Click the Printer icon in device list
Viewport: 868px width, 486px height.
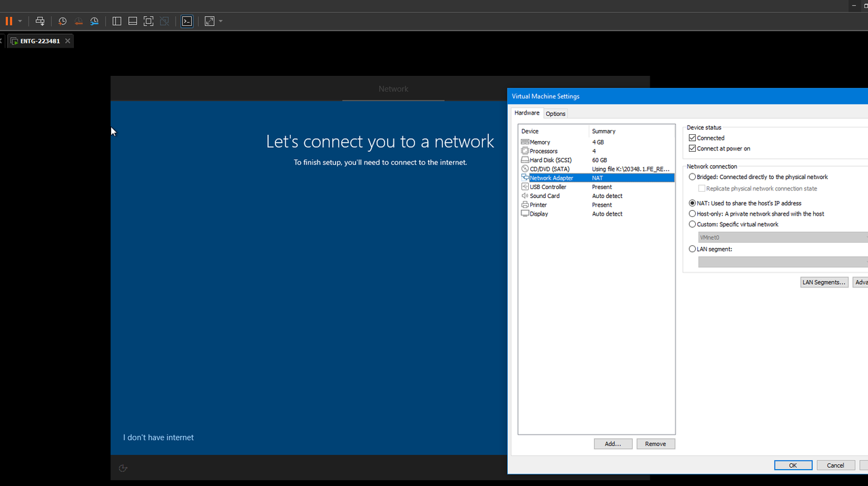click(525, 205)
